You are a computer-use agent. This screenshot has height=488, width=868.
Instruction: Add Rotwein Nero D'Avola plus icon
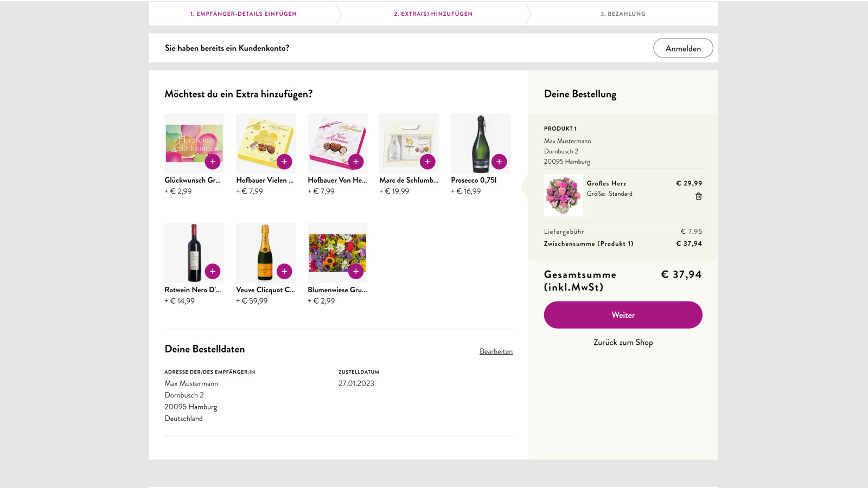click(x=213, y=271)
